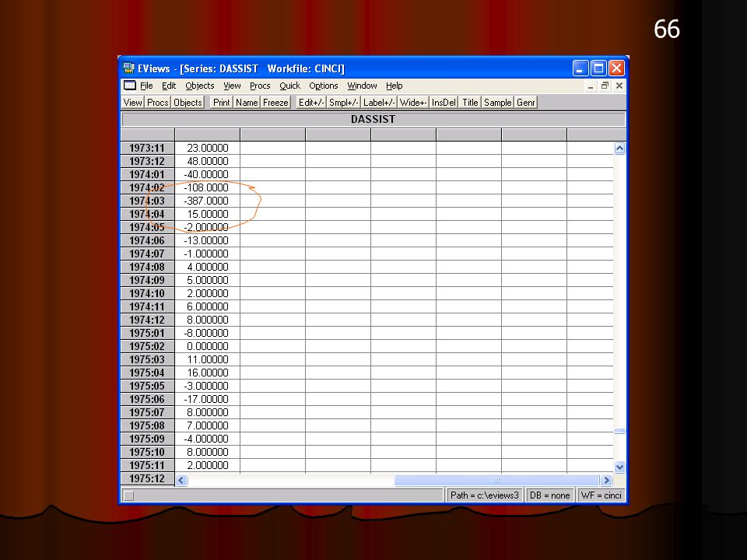The image size is (747, 560).
Task: Select the 1975:09 row label
Action: tap(148, 439)
